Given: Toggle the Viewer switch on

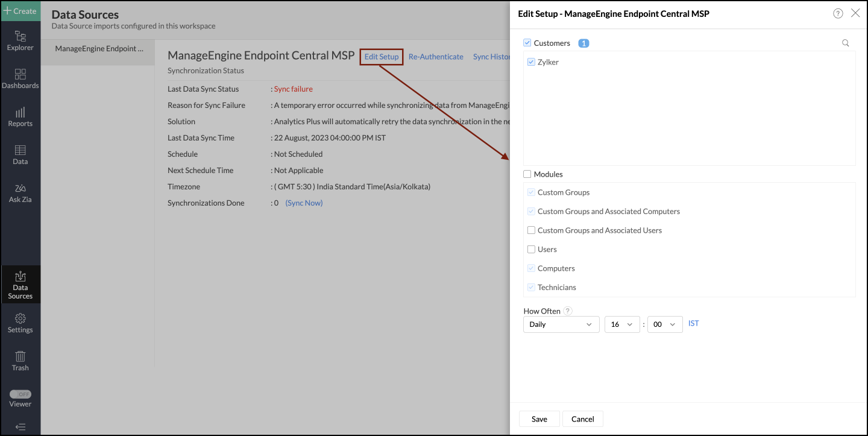Looking at the screenshot, I should pyautogui.click(x=21, y=394).
